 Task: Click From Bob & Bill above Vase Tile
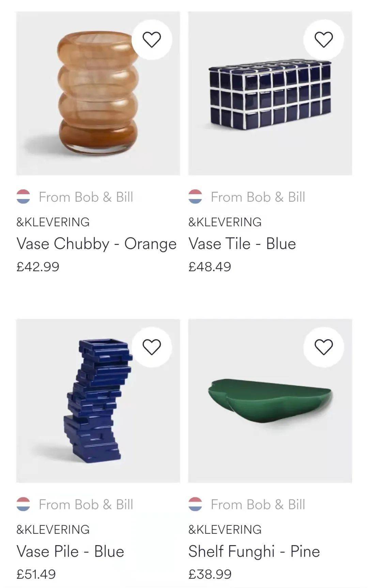click(258, 197)
